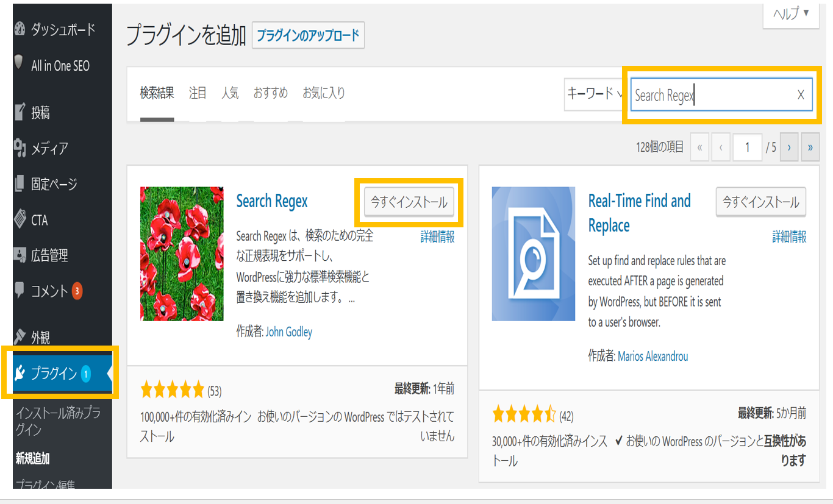Open the Search Regex title link
833x504 pixels.
coord(272,201)
